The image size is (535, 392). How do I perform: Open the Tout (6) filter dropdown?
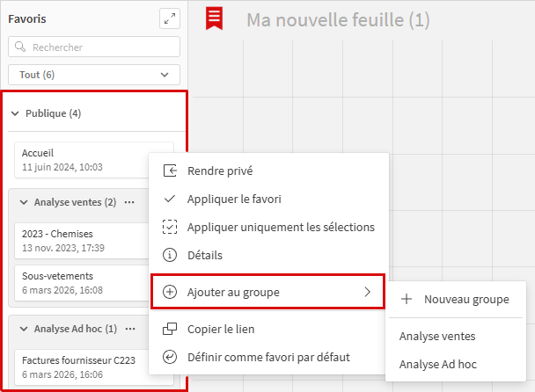click(x=94, y=75)
